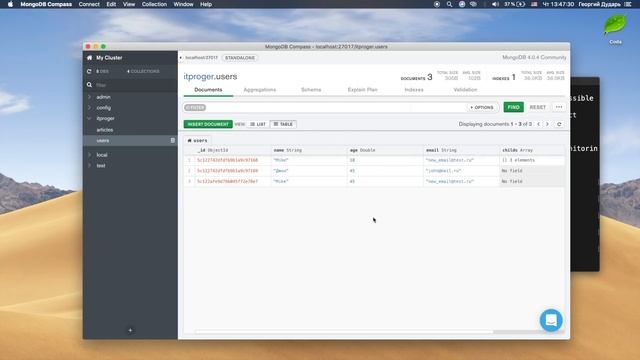Click Insert Document button
Viewport: 640px width, 360px height.
pyautogui.click(x=208, y=124)
